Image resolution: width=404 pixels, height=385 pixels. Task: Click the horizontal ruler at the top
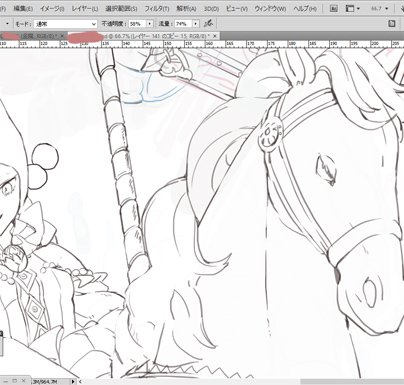pyautogui.click(x=202, y=44)
